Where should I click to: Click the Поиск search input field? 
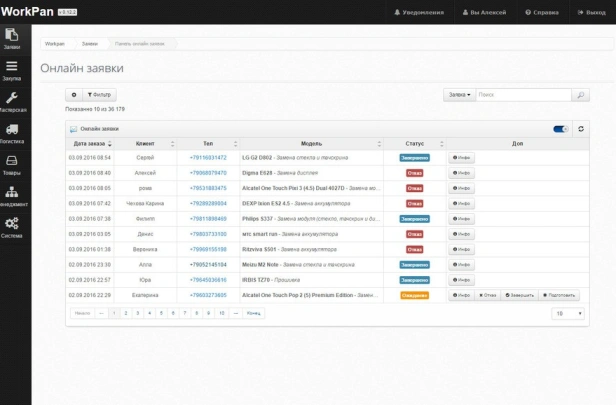click(x=522, y=95)
